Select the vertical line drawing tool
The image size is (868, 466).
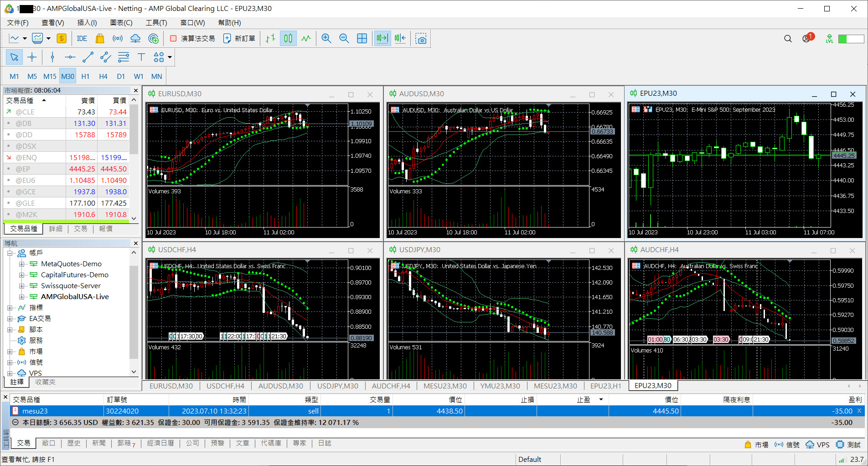click(52, 57)
